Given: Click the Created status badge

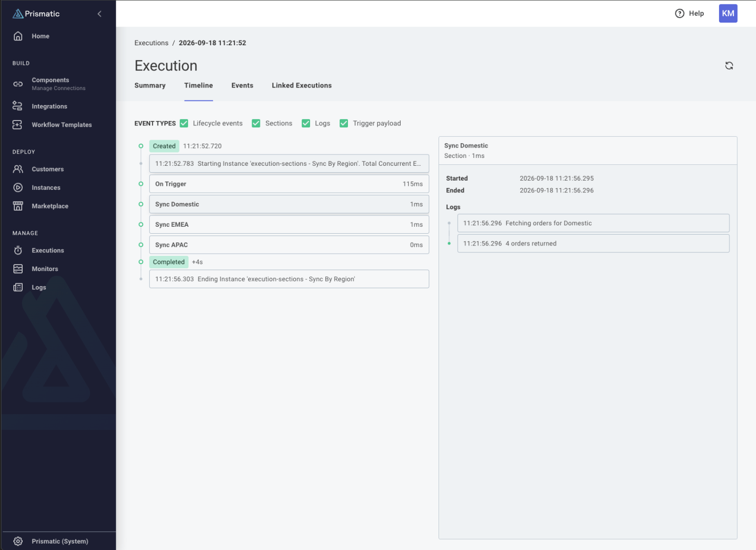Looking at the screenshot, I should click(164, 146).
